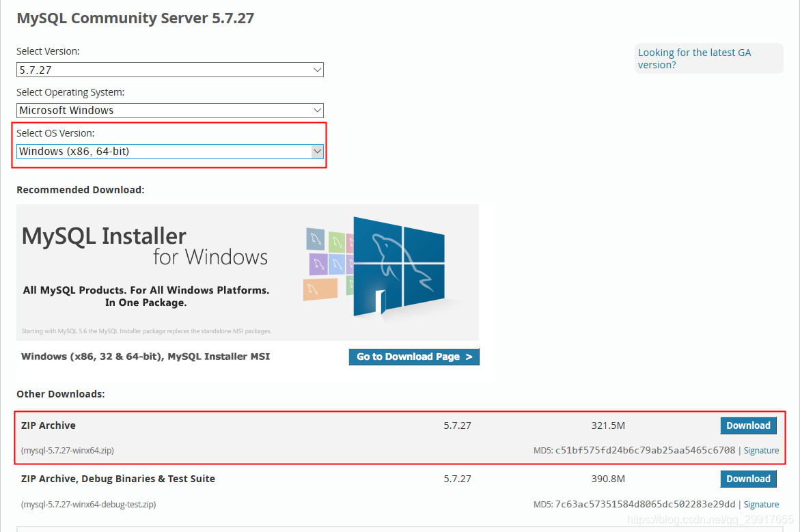Click the ZIP Archive title text
The image size is (800, 532).
pyautogui.click(x=49, y=425)
